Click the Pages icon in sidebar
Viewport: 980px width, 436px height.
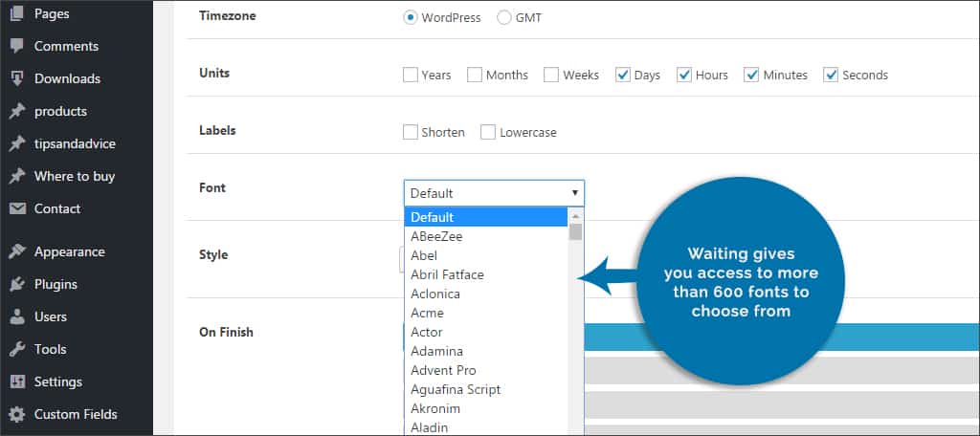point(17,13)
